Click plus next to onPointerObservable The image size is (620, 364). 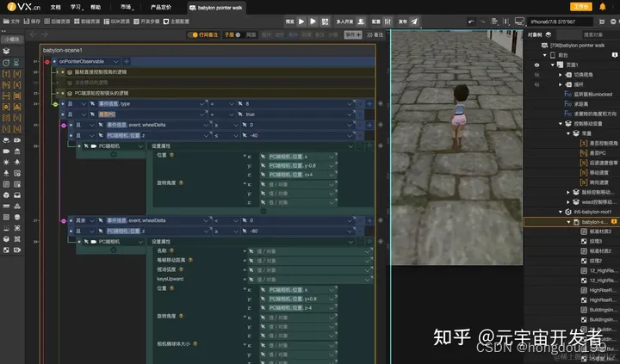[x=127, y=62]
